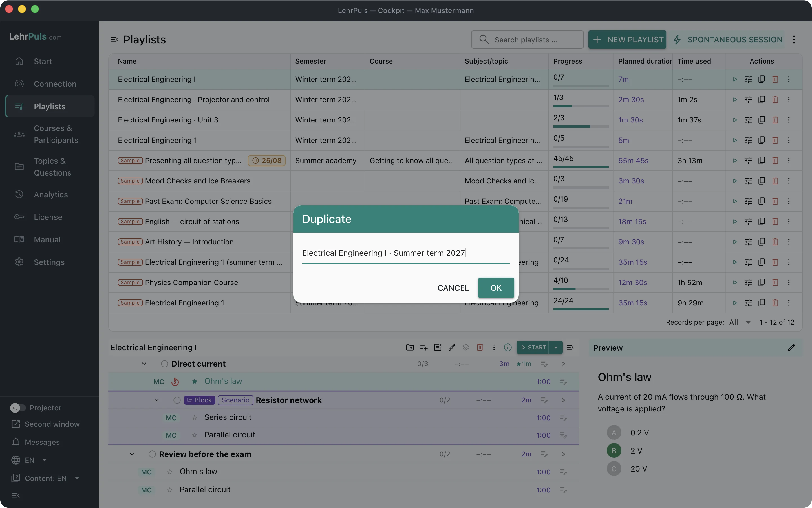The height and width of the screenshot is (508, 812).
Task: Click the star on Series circuit question
Action: coord(195,418)
